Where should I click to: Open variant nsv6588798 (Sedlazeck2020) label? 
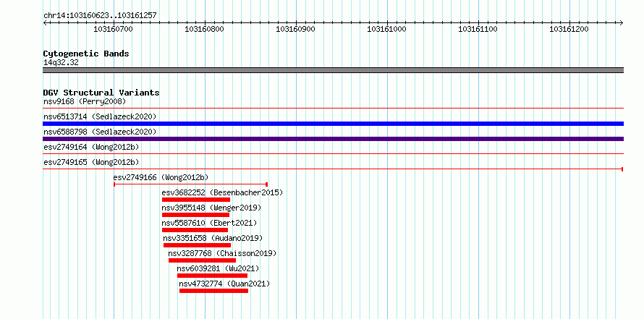100,132
